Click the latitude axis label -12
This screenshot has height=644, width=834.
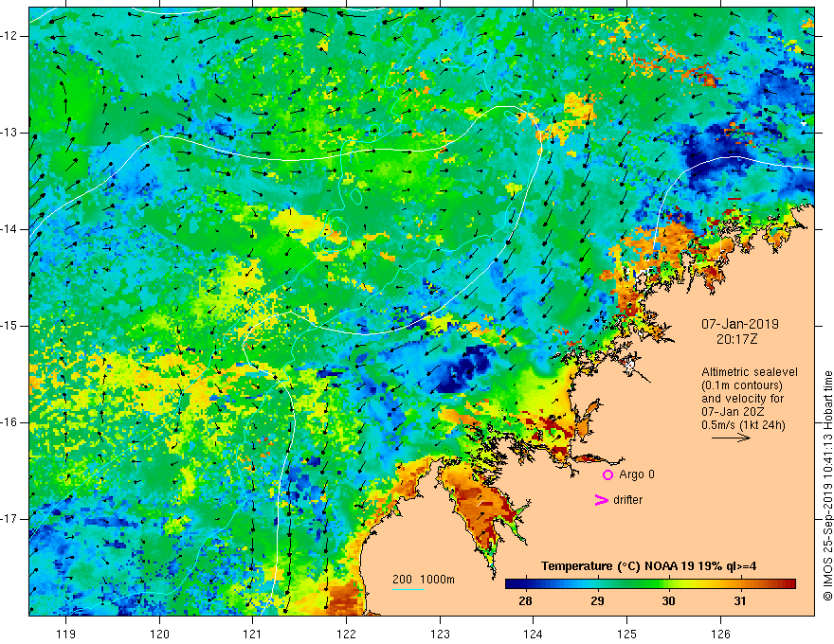pyautogui.click(x=9, y=36)
